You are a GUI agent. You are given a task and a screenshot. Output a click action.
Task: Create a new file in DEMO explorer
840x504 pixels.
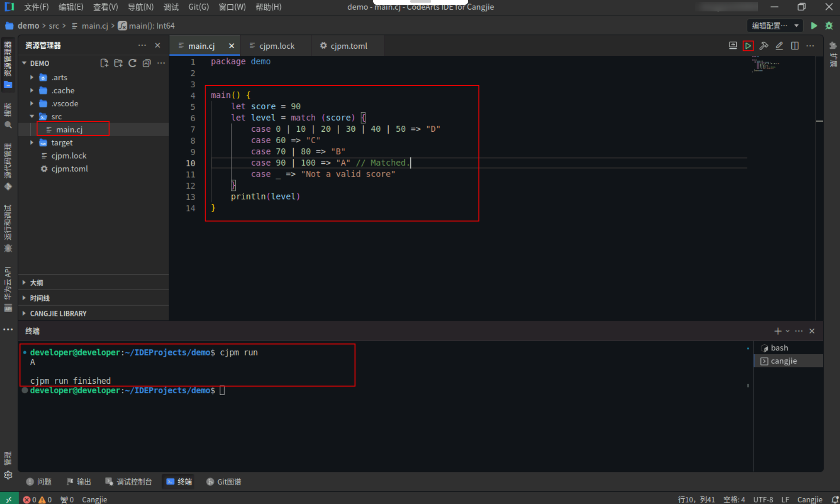[x=104, y=63]
